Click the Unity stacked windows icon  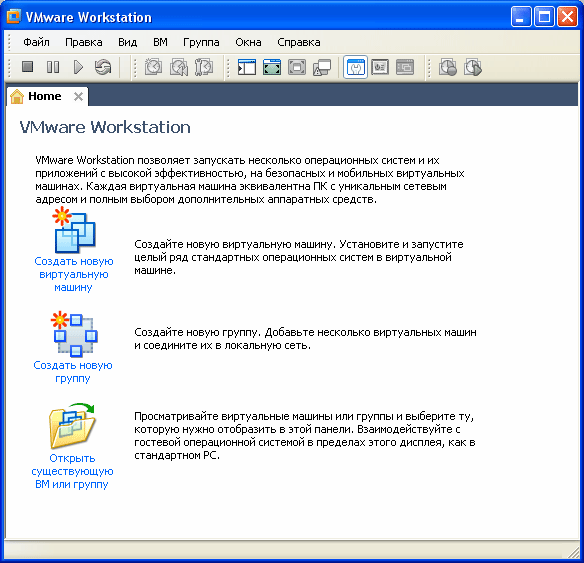(322, 67)
